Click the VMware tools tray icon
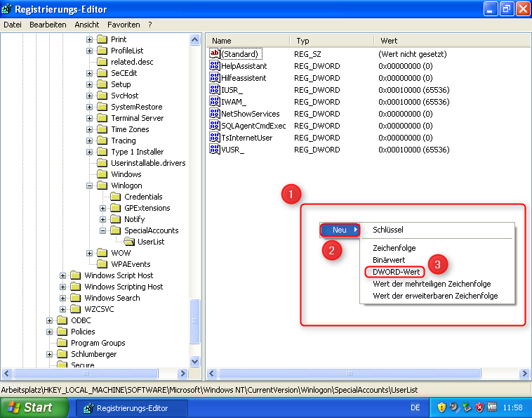Image resolution: width=532 pixels, height=418 pixels. pyautogui.click(x=492, y=407)
